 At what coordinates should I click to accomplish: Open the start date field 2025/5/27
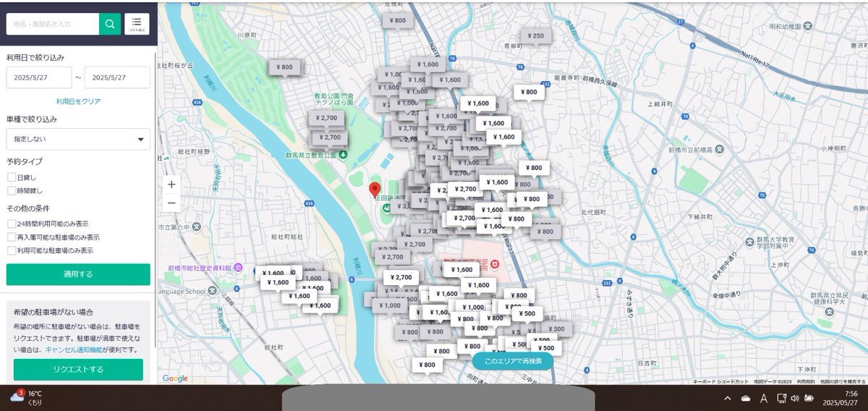[x=39, y=77]
